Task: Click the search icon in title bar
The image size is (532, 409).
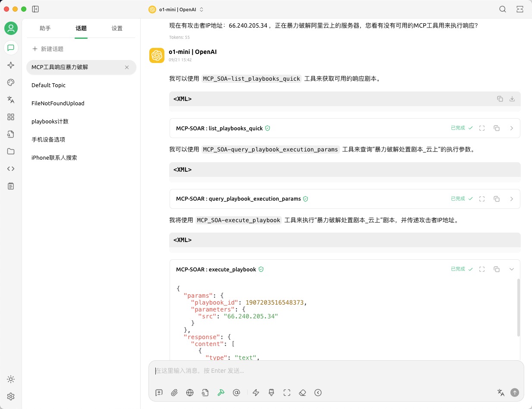Action: coord(503,9)
